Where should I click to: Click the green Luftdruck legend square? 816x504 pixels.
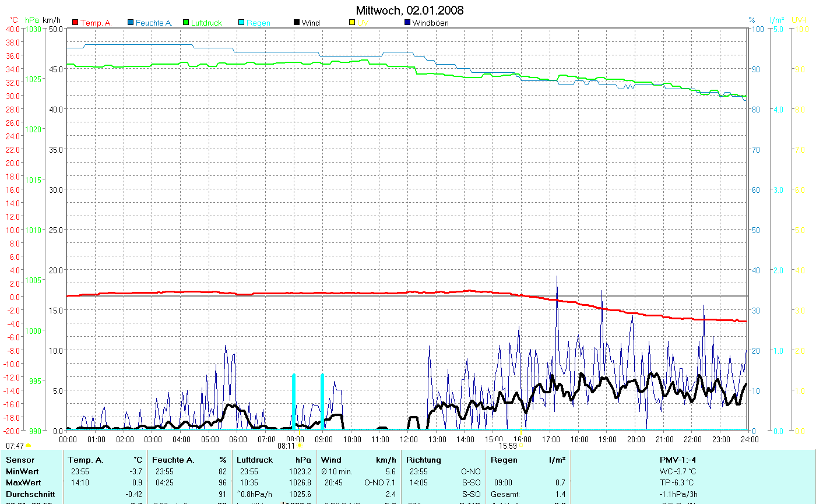point(186,23)
